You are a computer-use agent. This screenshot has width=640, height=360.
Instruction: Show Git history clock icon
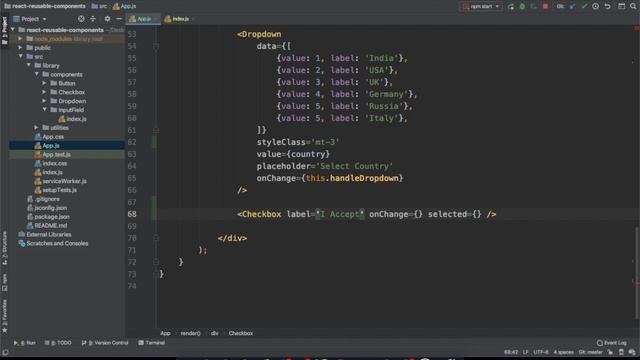pos(596,6)
